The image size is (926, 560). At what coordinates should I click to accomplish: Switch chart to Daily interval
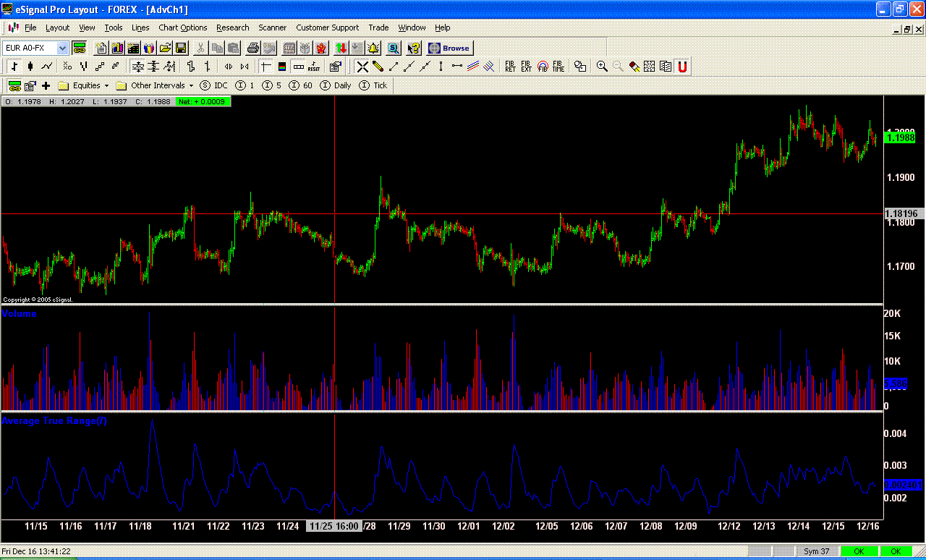point(336,85)
